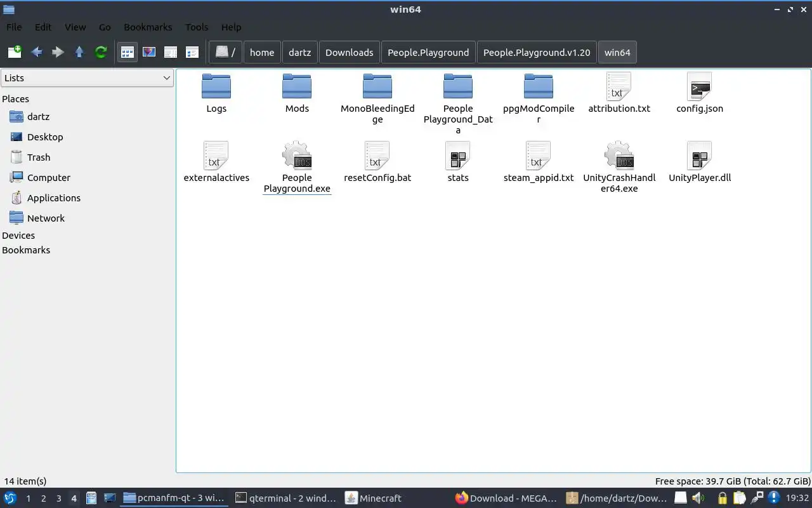This screenshot has height=508, width=812.
Task: Go back with the left arrow icon
Action: (36, 52)
